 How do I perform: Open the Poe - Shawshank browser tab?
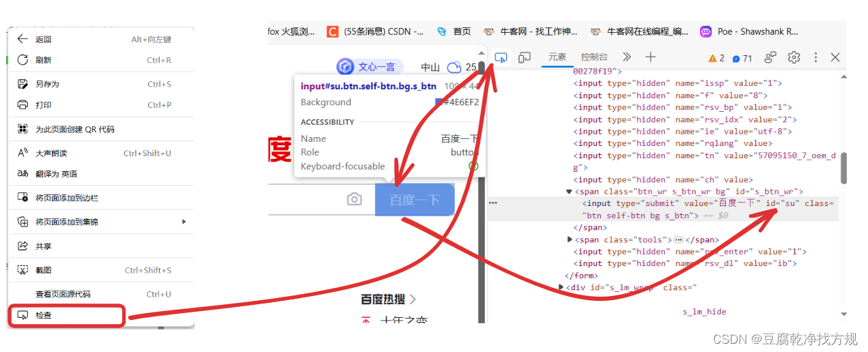pos(749,31)
